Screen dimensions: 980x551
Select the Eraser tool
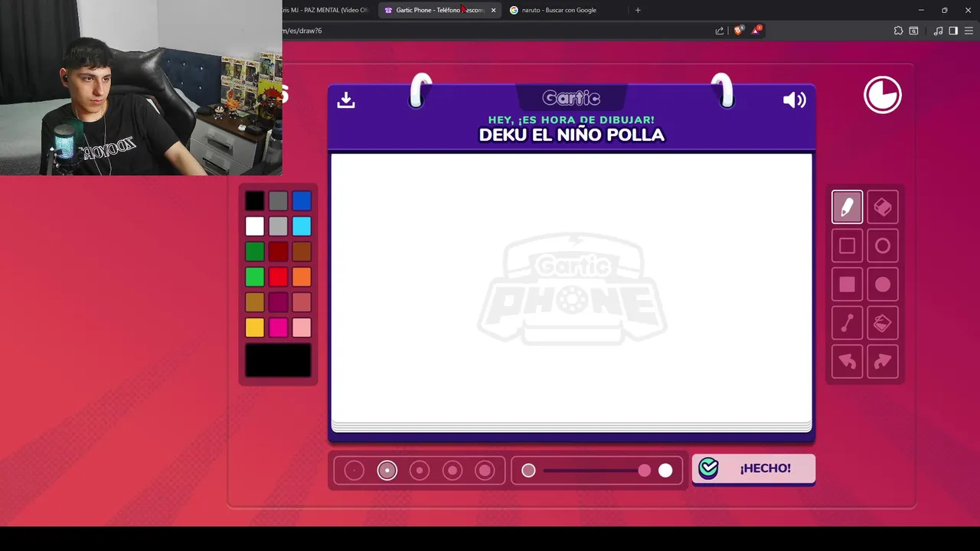(x=883, y=207)
